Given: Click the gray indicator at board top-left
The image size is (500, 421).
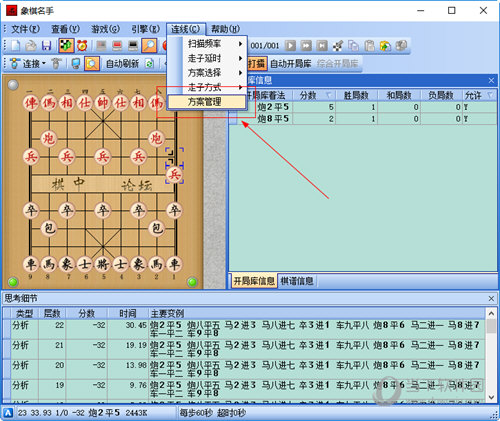Looking at the screenshot, I should [x=13, y=85].
